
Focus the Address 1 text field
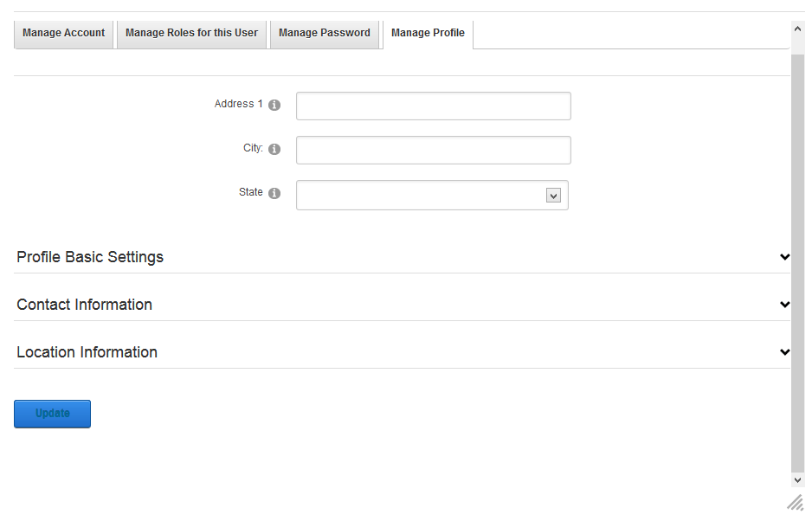(x=434, y=106)
